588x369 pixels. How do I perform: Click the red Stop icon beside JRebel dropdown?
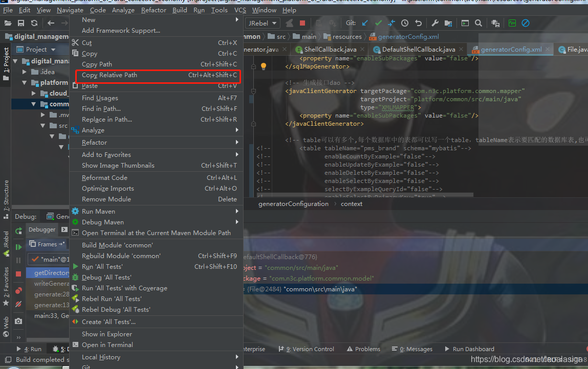click(x=302, y=23)
